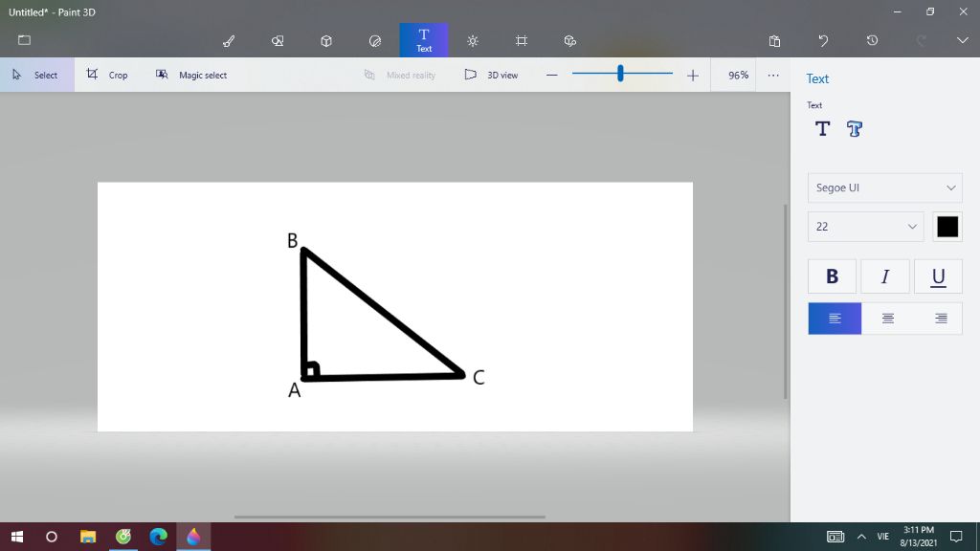Open the Brushes tool

point(229,41)
